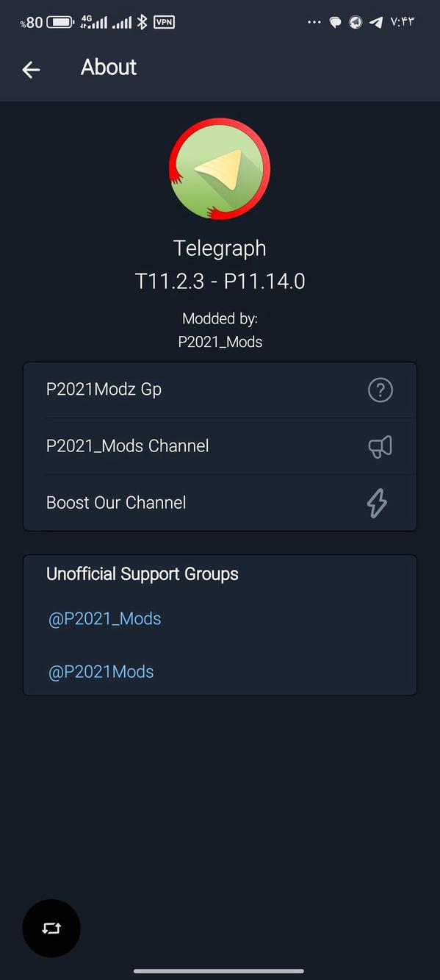Tap the version text T11.2.3 - P11.14.0
The image size is (440, 980).
click(x=220, y=281)
